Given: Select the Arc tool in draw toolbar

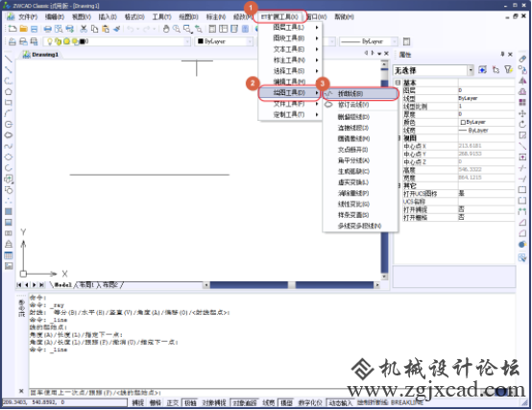Looking at the screenshot, I should click(9, 113).
